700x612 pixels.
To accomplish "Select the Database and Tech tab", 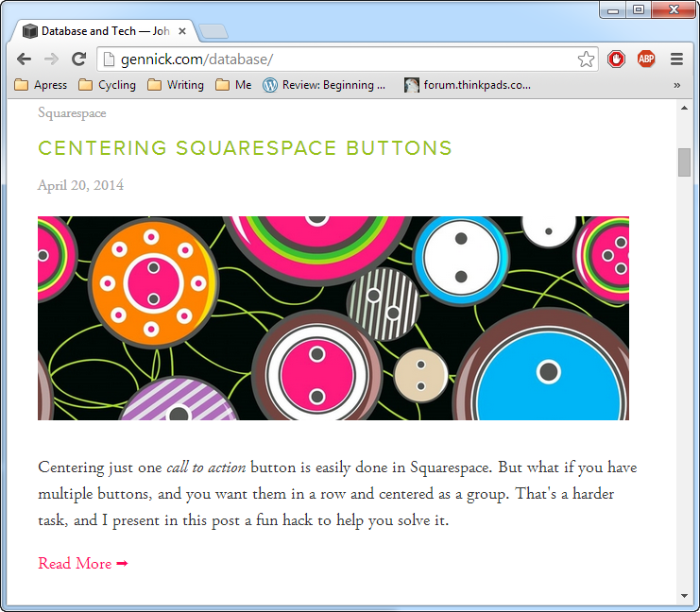I will pyautogui.click(x=106, y=31).
